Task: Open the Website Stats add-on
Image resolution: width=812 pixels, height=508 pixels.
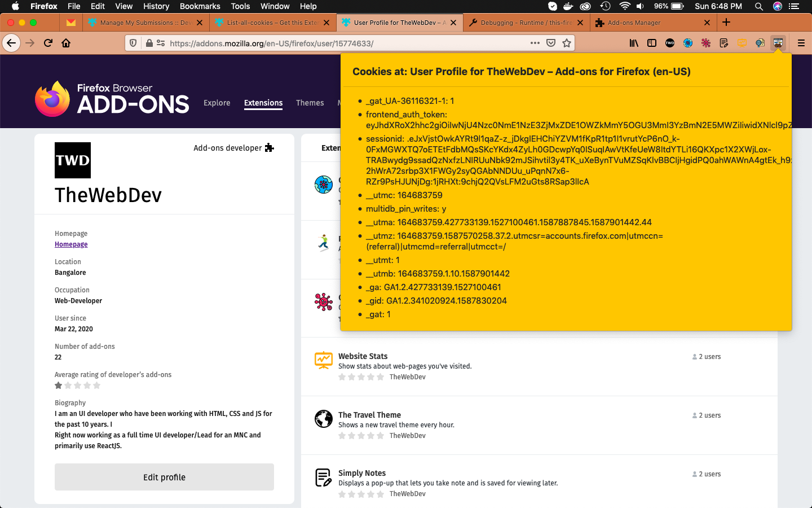Action: [363, 356]
